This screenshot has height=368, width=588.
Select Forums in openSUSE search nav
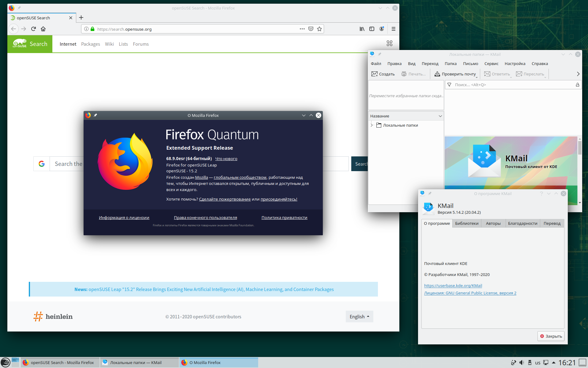141,44
